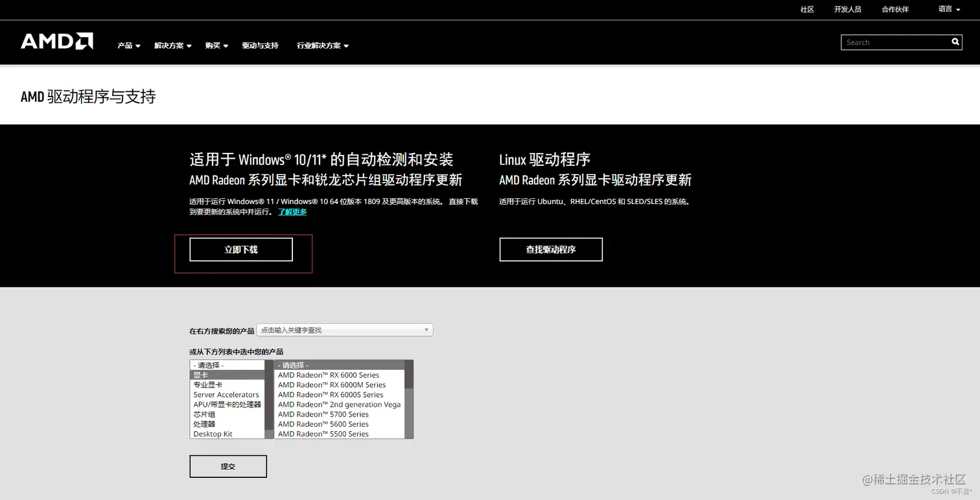Choose AMD Radeon 5600 Series
This screenshot has height=500, width=980.
click(339, 424)
